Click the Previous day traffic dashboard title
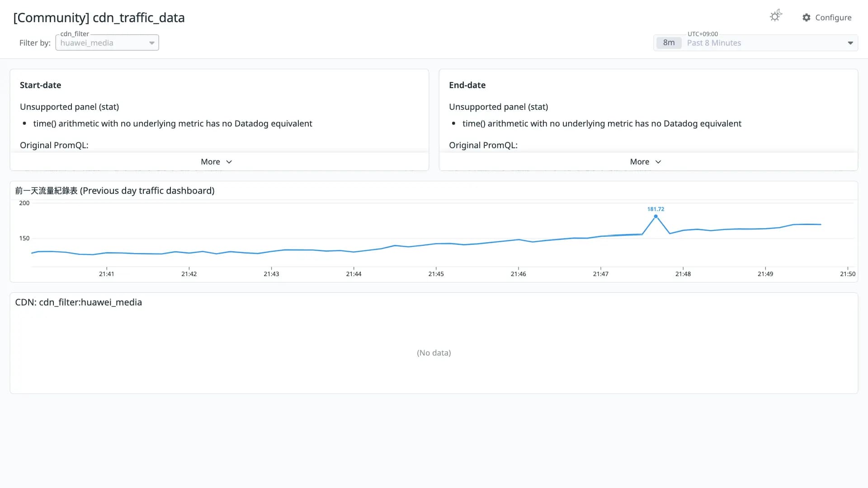Image resolution: width=868 pixels, height=488 pixels. point(115,191)
